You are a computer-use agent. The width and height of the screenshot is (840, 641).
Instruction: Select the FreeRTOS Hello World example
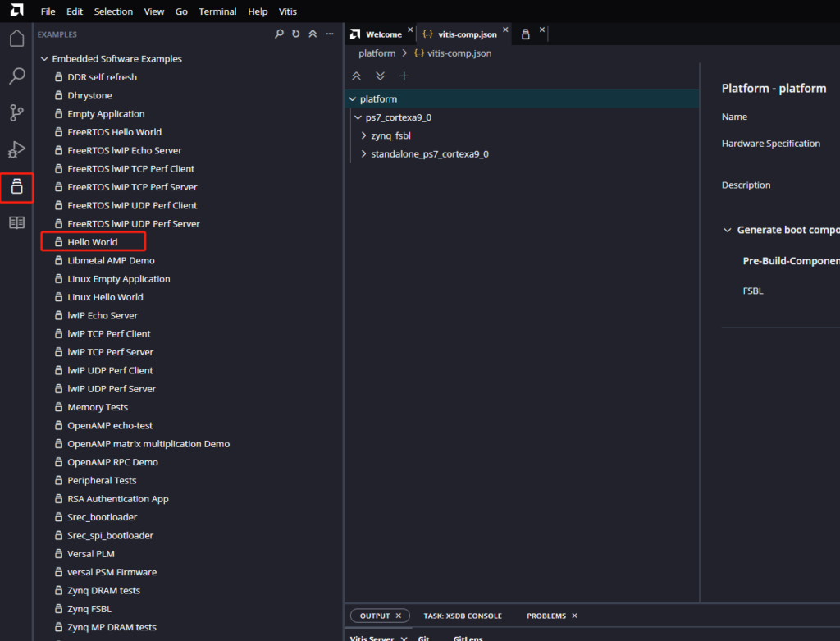click(x=115, y=132)
